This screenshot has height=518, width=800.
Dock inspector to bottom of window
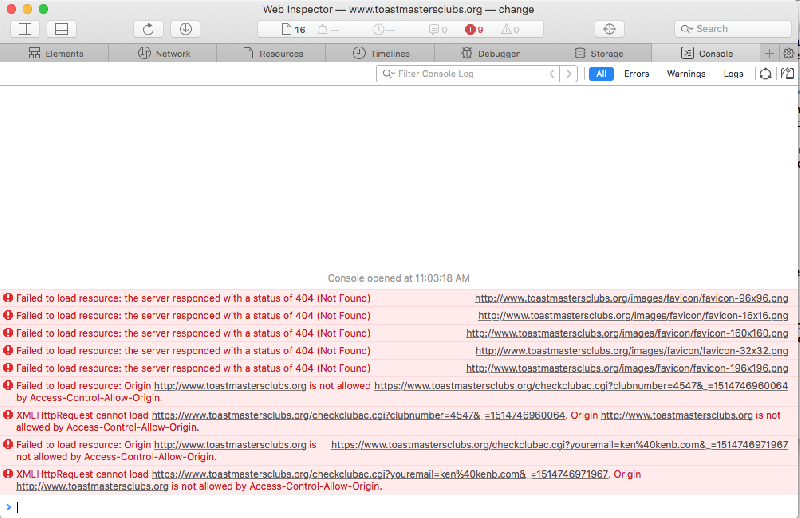(x=61, y=29)
